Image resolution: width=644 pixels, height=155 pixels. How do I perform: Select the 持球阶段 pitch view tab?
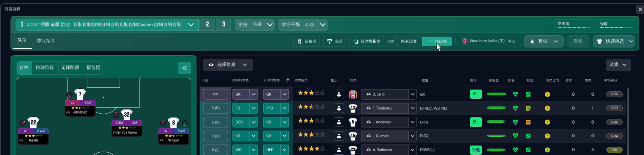coord(45,68)
